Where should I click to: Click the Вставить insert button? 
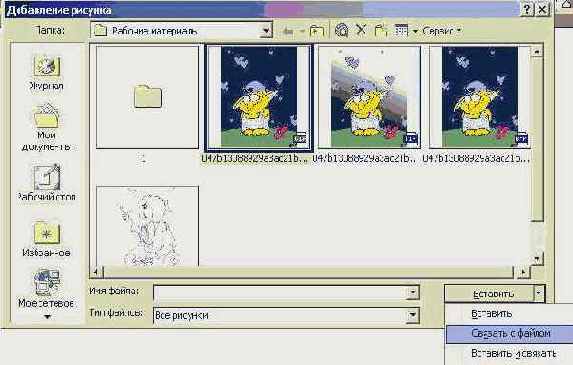pos(490,293)
